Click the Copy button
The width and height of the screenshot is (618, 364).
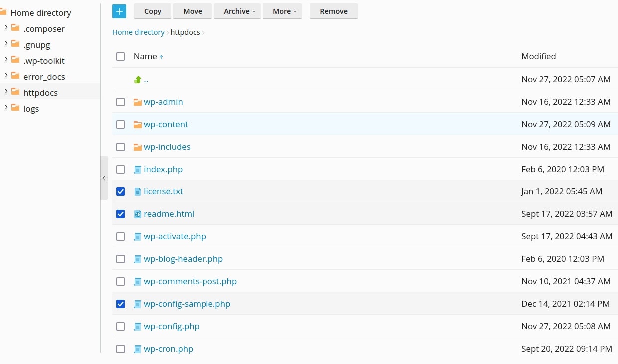pos(153,11)
